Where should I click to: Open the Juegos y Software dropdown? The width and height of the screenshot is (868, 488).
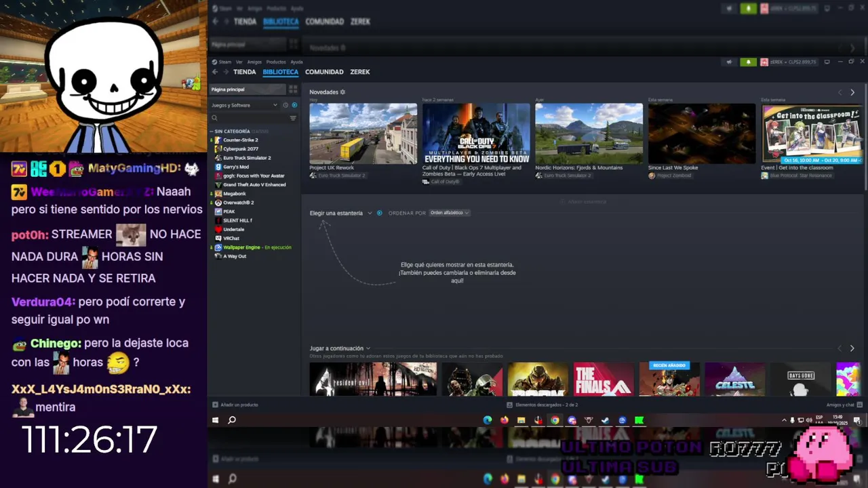(244, 105)
